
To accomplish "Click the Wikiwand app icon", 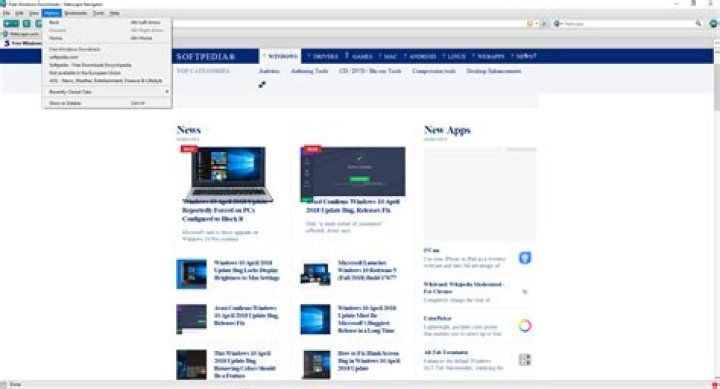I will tap(525, 292).
